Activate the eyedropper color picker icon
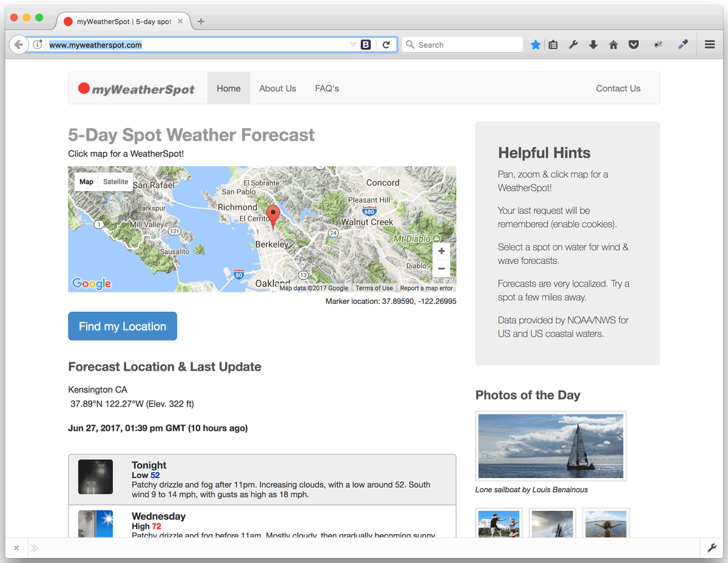 683,44
